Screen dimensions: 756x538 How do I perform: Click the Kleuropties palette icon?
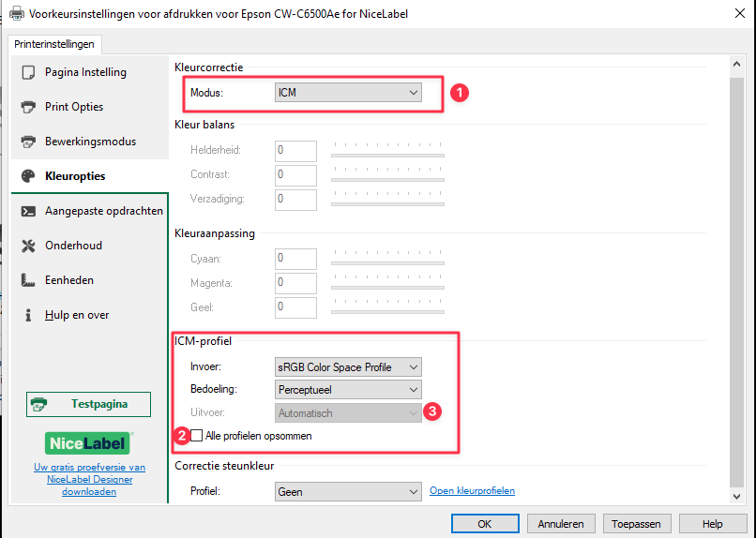28,176
